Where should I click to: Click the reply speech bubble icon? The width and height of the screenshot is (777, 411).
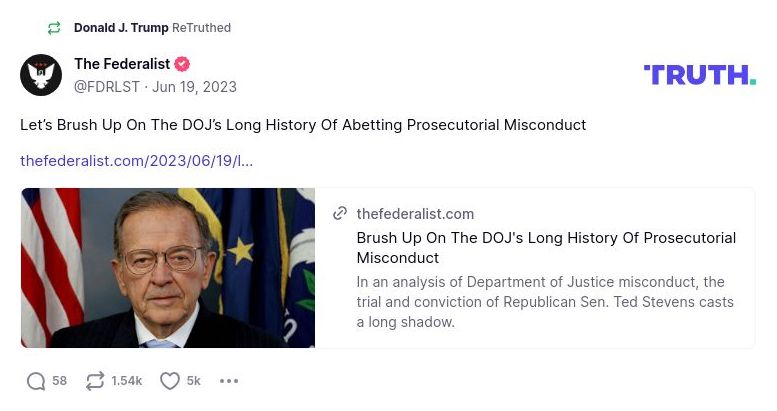36,381
